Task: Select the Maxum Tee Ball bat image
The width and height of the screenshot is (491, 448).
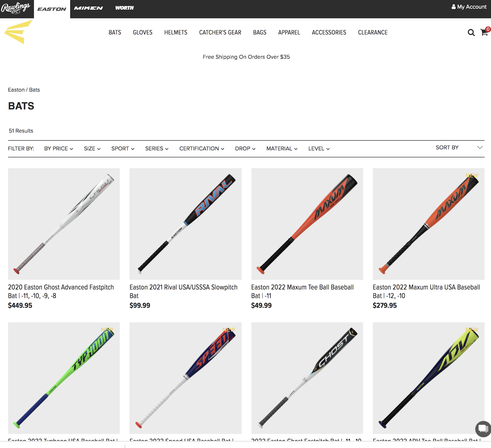Action: click(307, 224)
